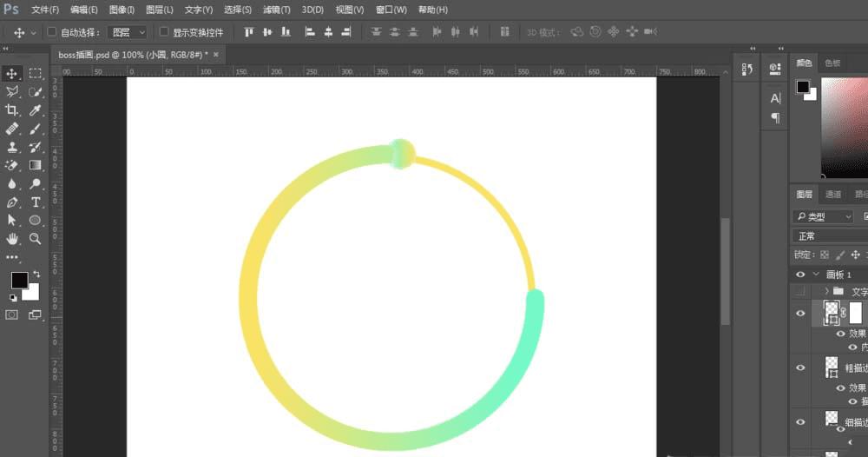
Task: Click the toolbar foreground color swatch
Action: point(19,281)
